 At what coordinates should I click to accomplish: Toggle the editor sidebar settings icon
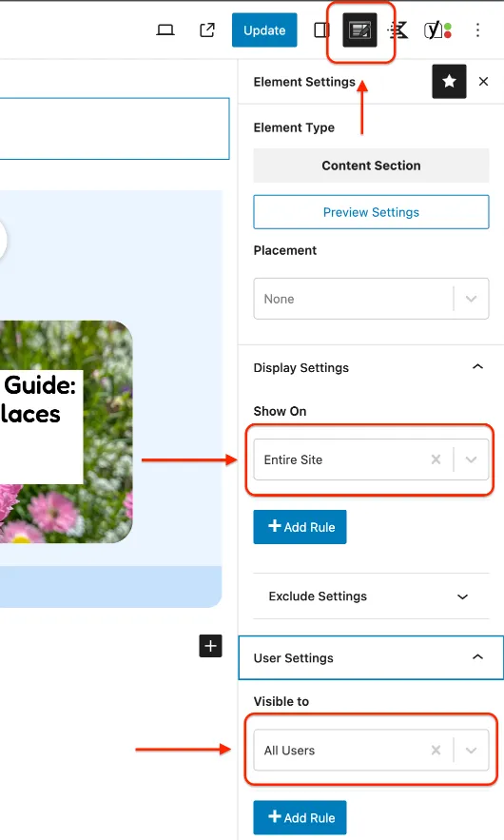tap(321, 30)
